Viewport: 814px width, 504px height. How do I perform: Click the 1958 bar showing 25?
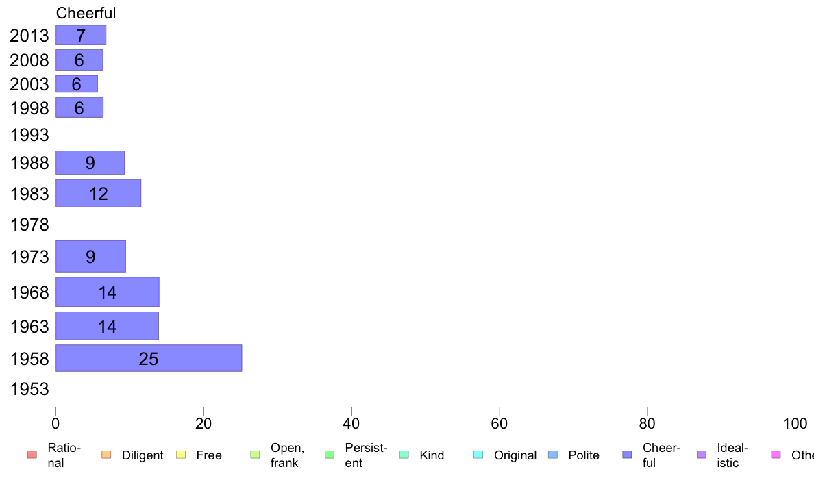pos(149,358)
